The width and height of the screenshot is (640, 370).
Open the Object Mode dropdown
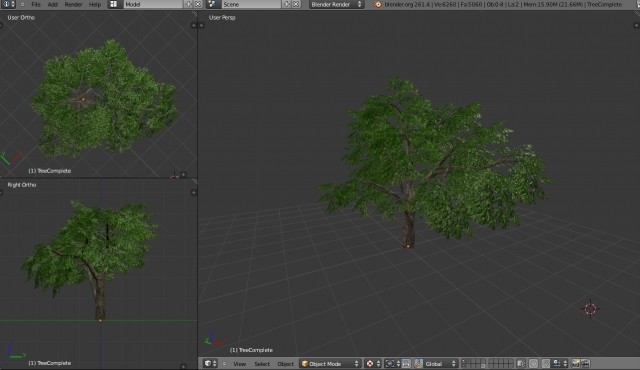(x=330, y=363)
